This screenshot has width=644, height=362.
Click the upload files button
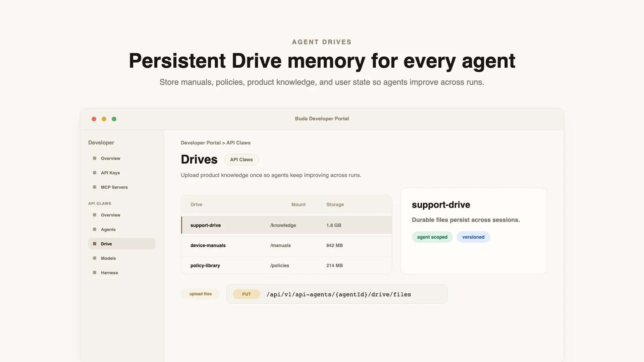201,294
